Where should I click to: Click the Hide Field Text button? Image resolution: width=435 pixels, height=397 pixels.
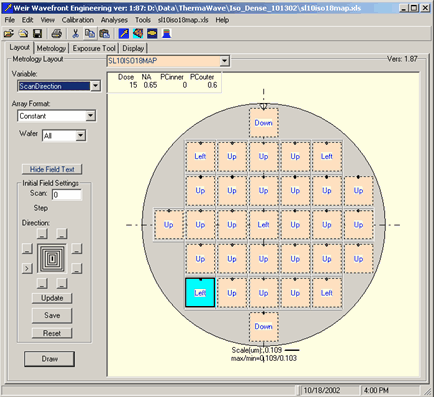tap(52, 169)
